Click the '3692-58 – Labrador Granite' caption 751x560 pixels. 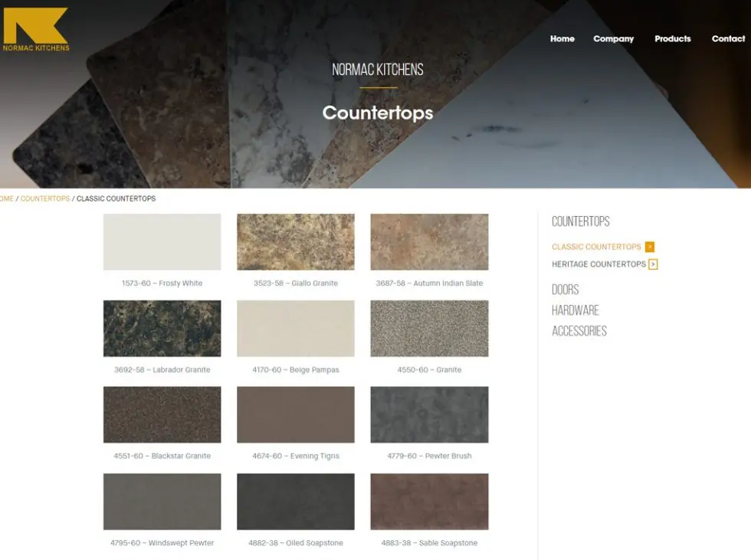(162, 370)
